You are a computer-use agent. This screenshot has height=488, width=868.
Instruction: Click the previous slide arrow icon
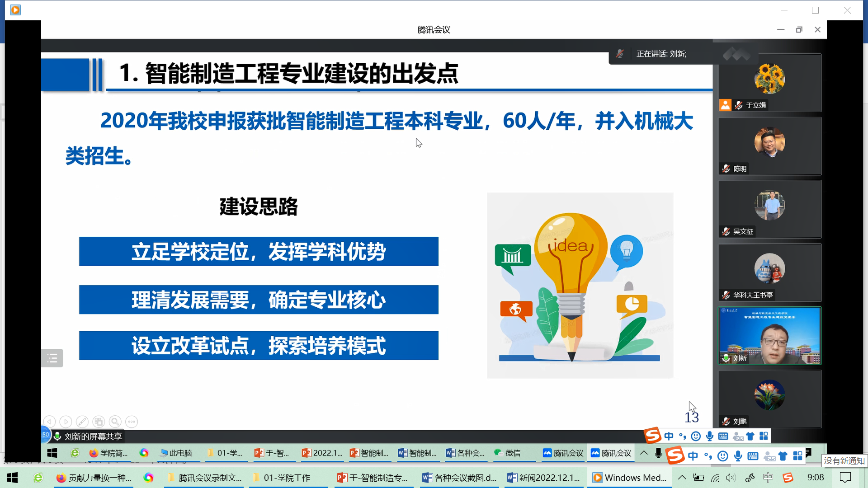[49, 422]
